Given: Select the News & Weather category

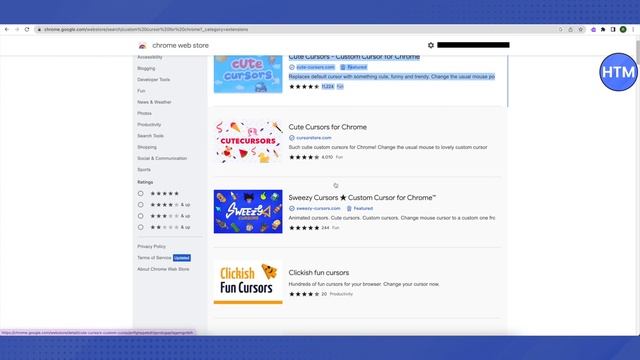Looking at the screenshot, I should (154, 102).
